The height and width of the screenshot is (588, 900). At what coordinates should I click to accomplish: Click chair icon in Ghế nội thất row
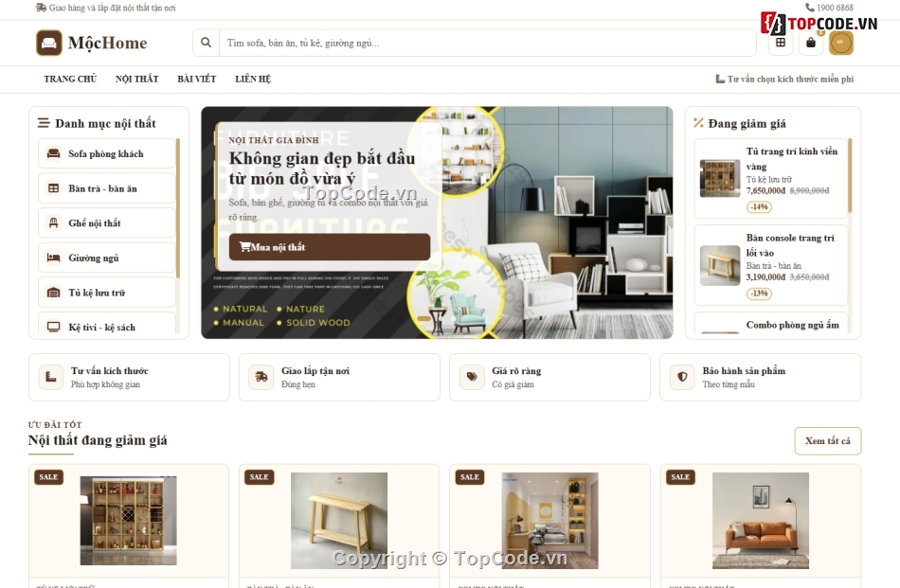click(x=53, y=223)
